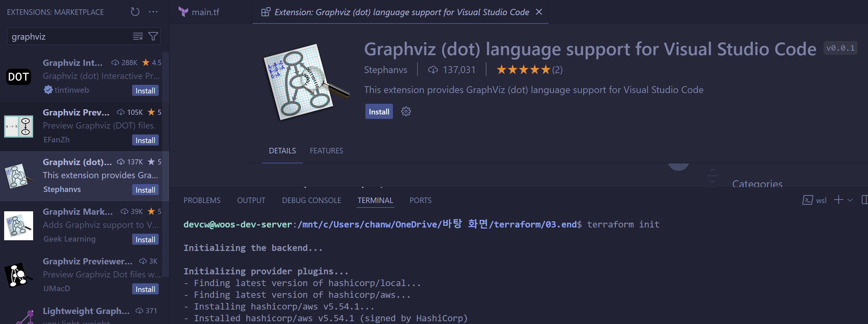
Task: Click the wsl terminal shell icon
Action: (x=808, y=200)
